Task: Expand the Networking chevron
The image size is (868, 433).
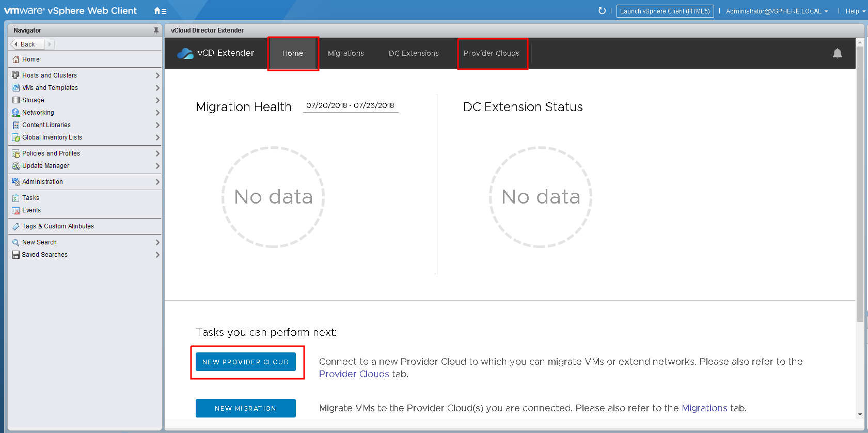Action: (157, 113)
